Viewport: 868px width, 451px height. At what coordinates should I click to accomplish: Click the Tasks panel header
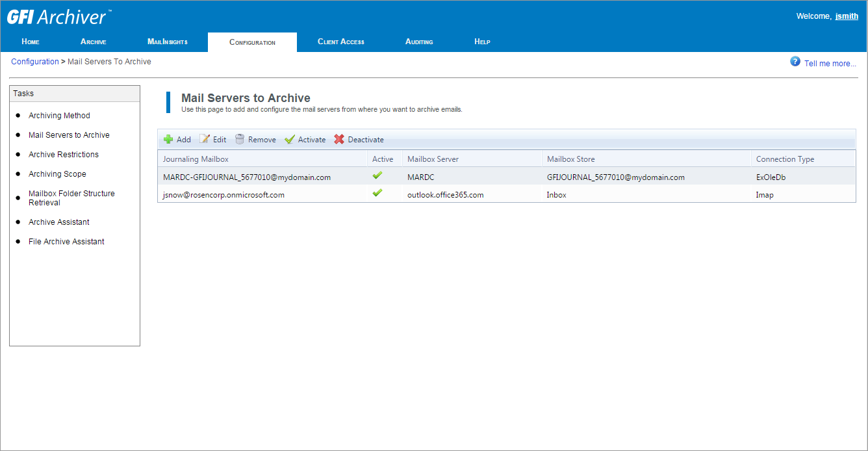pos(75,94)
